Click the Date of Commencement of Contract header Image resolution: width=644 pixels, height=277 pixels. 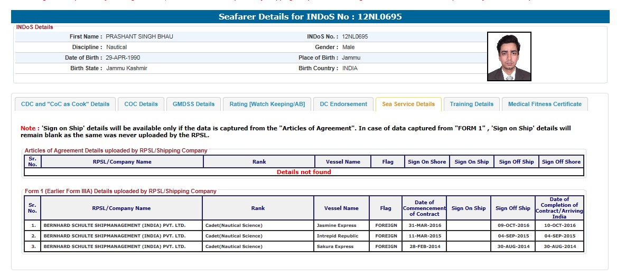[x=424, y=208]
